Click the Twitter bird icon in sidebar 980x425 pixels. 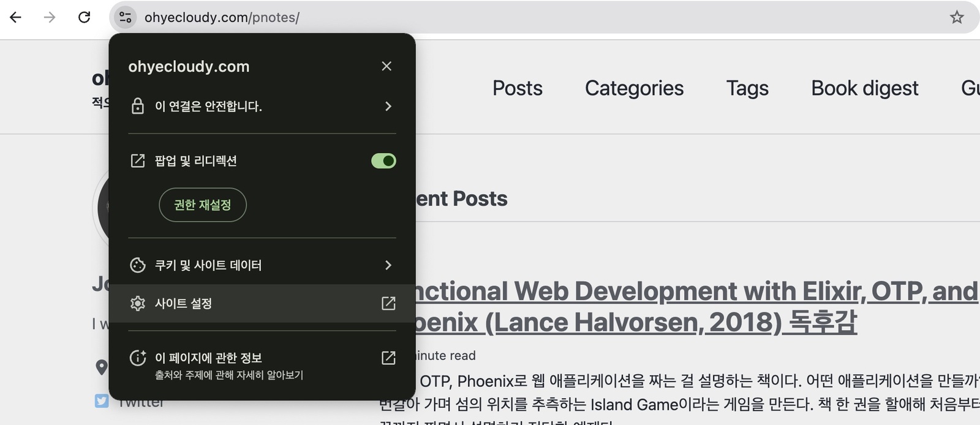102,401
